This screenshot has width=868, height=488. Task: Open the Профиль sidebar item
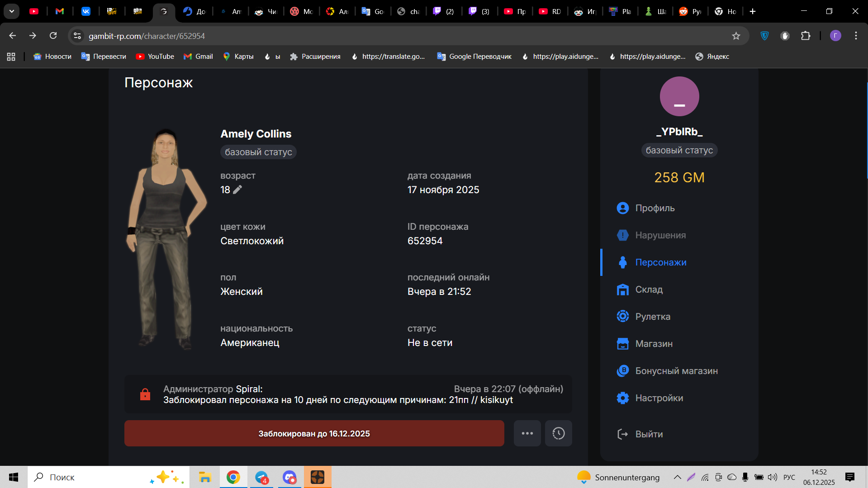(655, 208)
